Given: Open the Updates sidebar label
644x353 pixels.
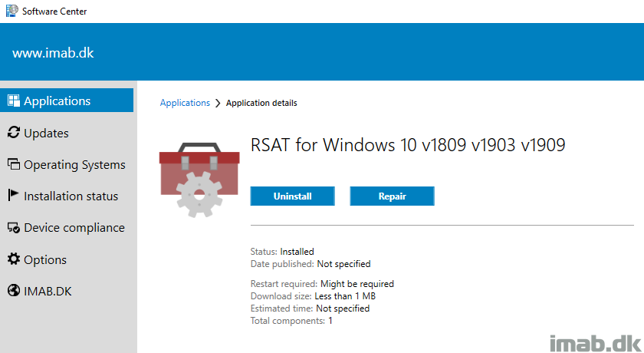Looking at the screenshot, I should pyautogui.click(x=47, y=134).
